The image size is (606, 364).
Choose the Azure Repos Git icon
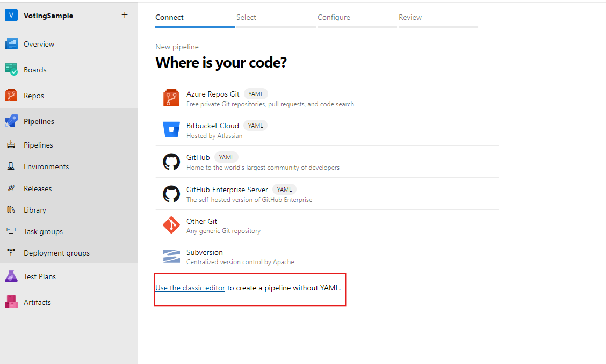tap(171, 98)
